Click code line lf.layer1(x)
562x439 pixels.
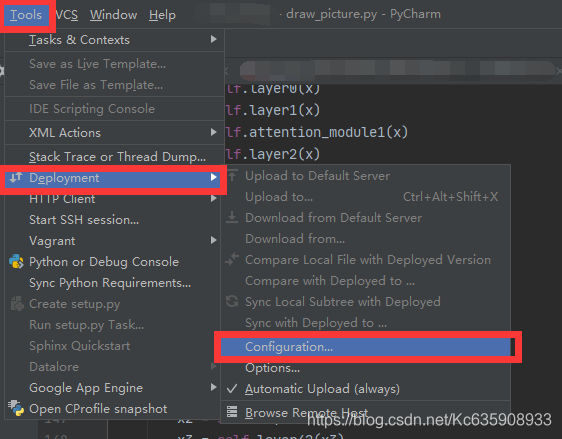273,110
